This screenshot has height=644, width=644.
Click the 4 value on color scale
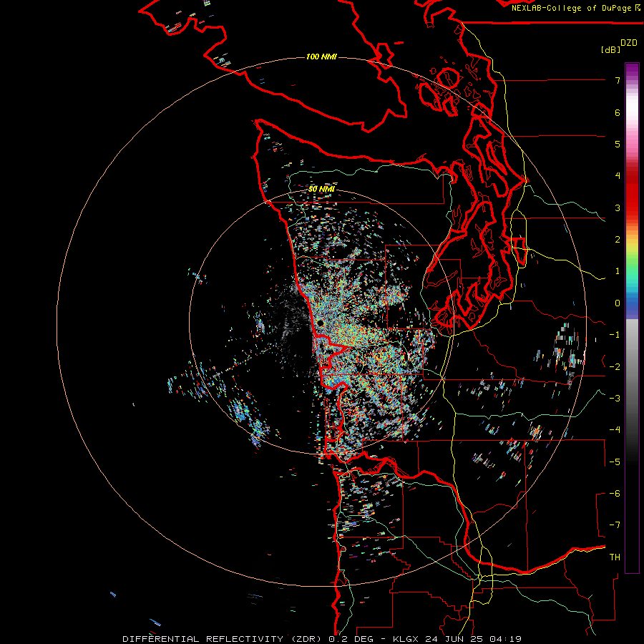pyautogui.click(x=618, y=176)
